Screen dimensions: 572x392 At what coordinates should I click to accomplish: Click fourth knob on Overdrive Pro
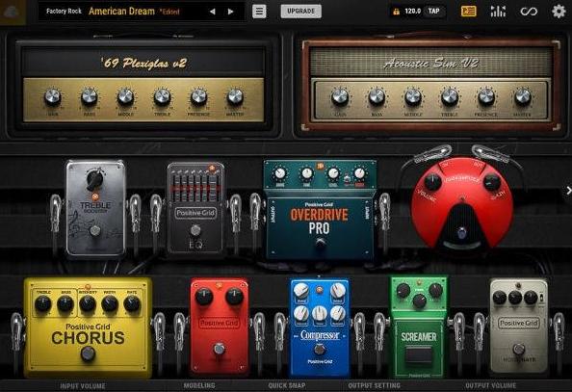[x=360, y=173]
